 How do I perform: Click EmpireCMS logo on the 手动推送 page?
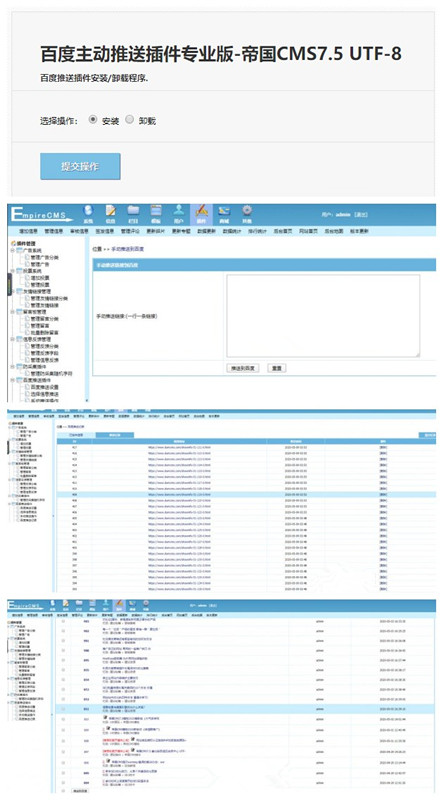point(42,215)
